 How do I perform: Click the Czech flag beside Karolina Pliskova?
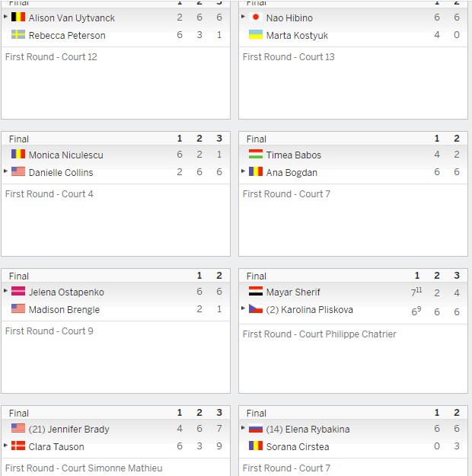point(256,309)
